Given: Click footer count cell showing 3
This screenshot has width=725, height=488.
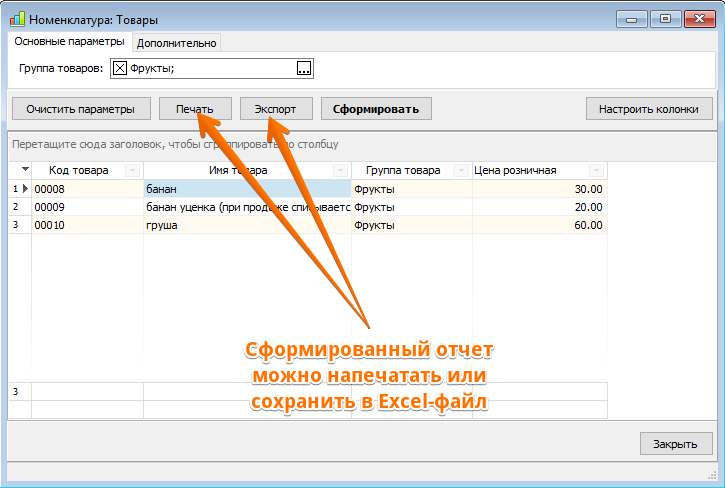Looking at the screenshot, I should point(20,391).
